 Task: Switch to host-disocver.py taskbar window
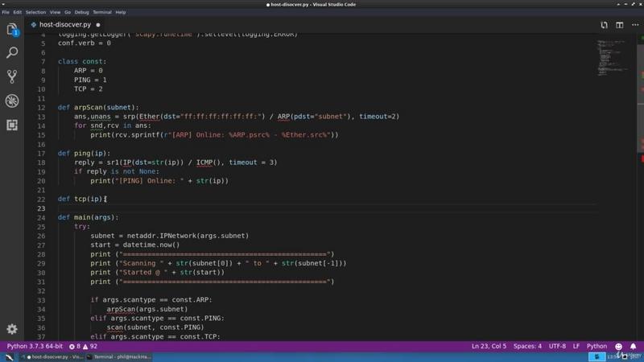tap(52, 357)
